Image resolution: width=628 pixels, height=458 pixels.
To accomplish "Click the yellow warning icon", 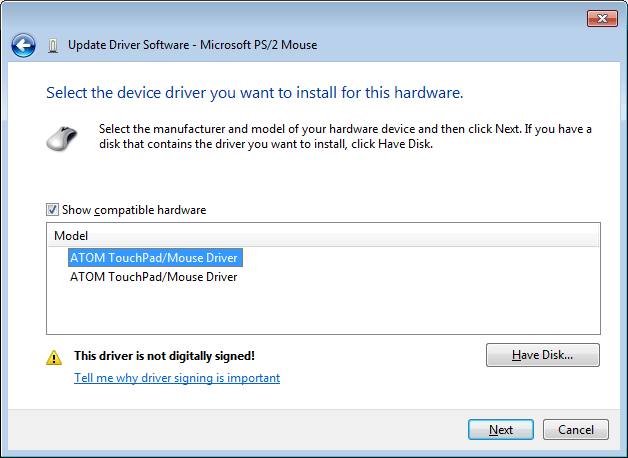I will click(54, 356).
